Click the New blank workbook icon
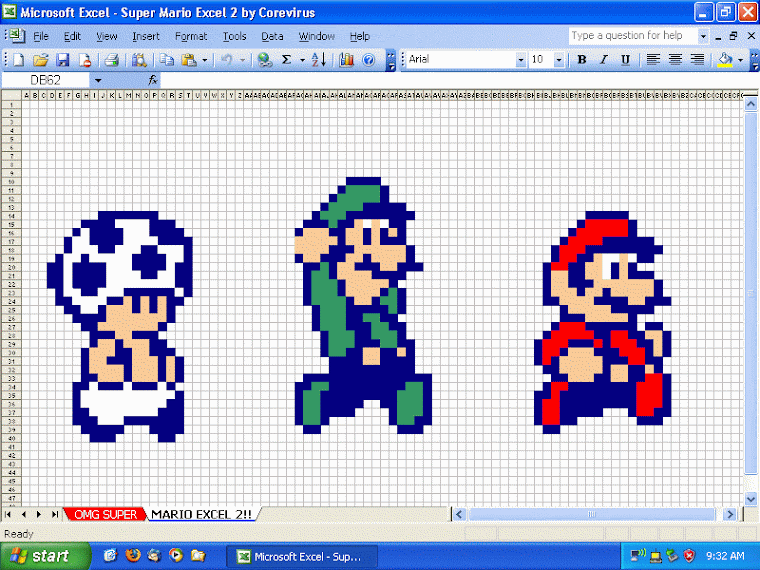This screenshot has height=570, width=760. tap(18, 60)
